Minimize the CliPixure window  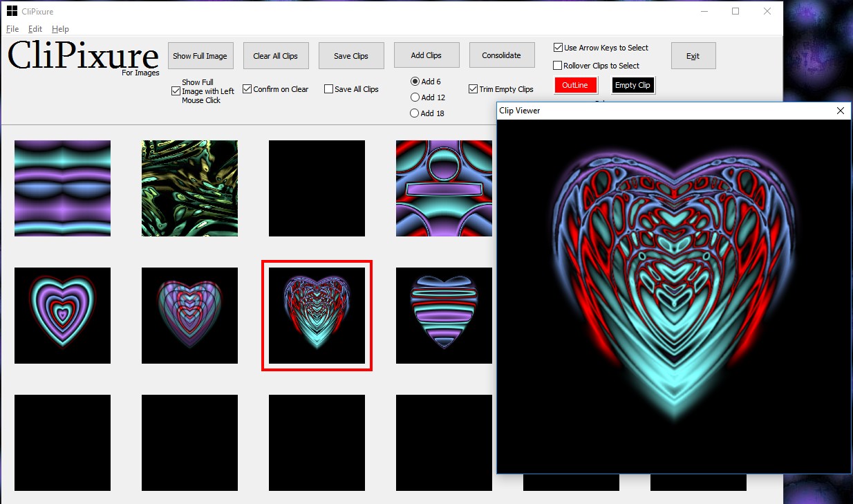pos(704,11)
